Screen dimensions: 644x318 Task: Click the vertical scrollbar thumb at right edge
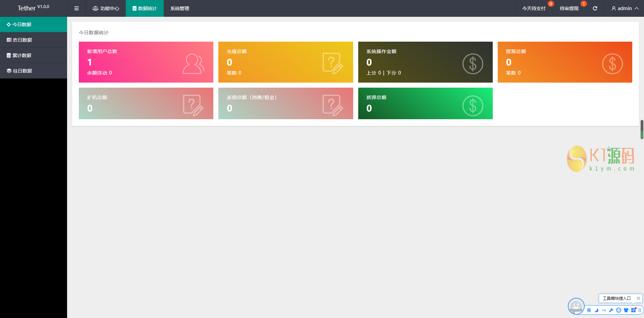click(x=642, y=129)
